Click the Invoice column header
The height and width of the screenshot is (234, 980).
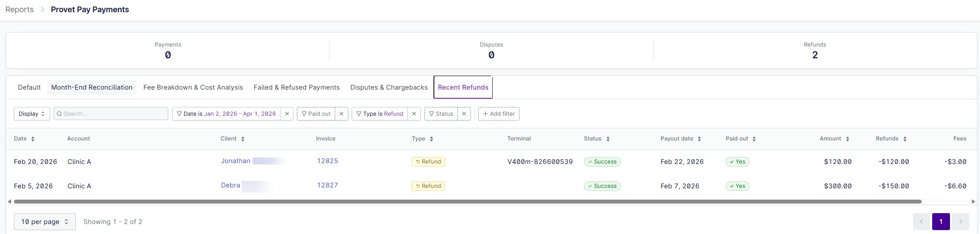(326, 139)
